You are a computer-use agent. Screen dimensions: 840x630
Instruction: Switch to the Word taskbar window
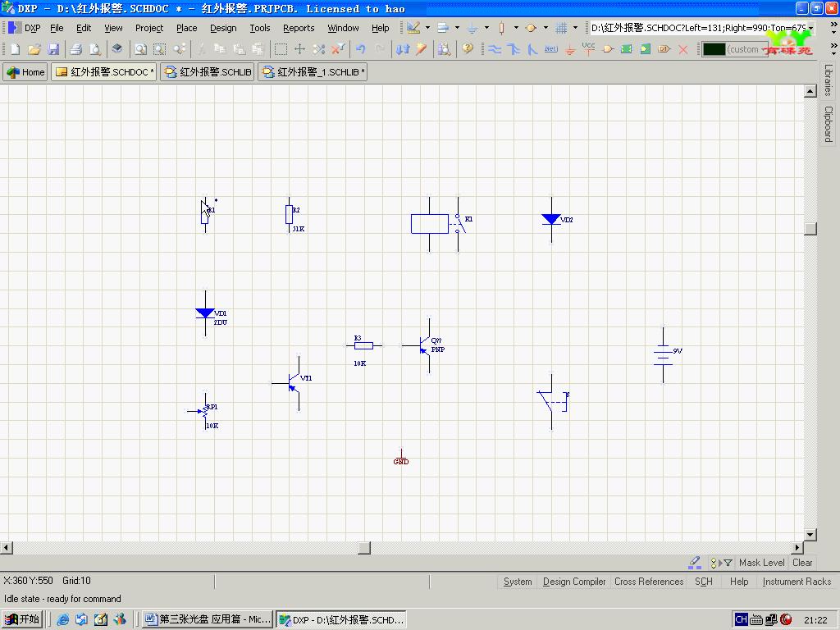[x=208, y=619]
